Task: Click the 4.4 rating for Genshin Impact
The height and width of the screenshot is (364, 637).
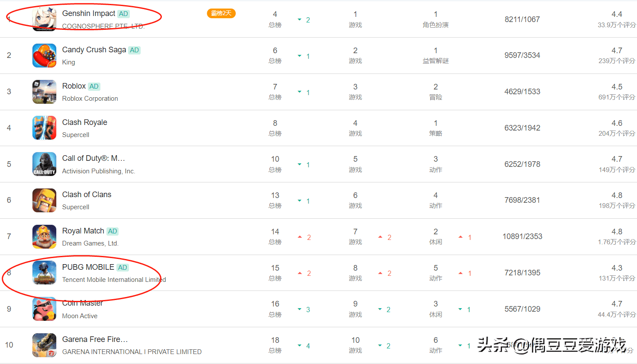Action: tap(617, 14)
